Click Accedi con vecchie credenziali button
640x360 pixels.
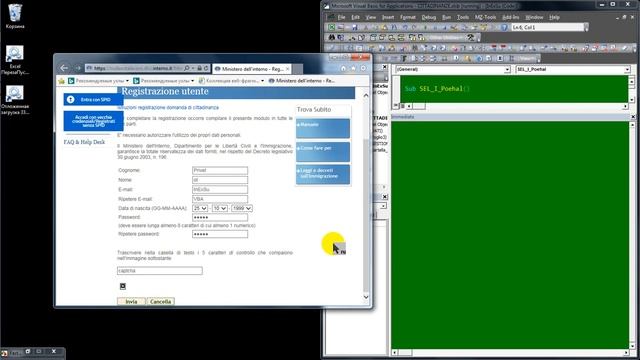click(x=93, y=121)
